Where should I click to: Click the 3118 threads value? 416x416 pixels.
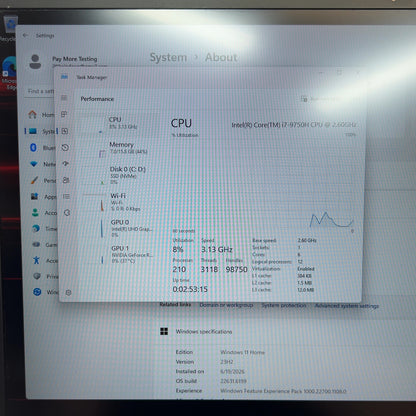pos(209,269)
